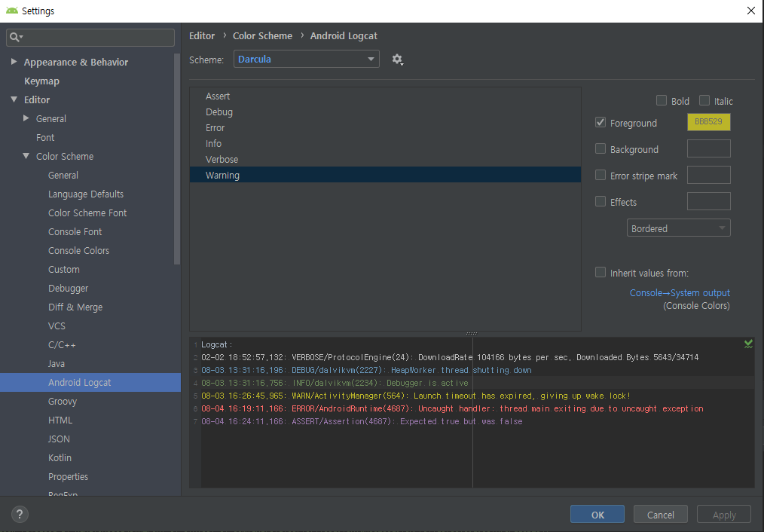Select Custom color scheme page

pos(64,270)
